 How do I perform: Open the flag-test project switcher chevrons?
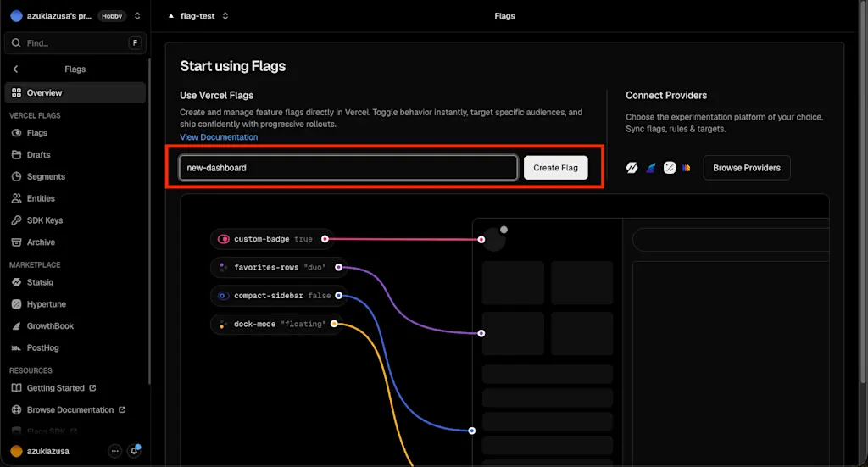click(x=225, y=16)
